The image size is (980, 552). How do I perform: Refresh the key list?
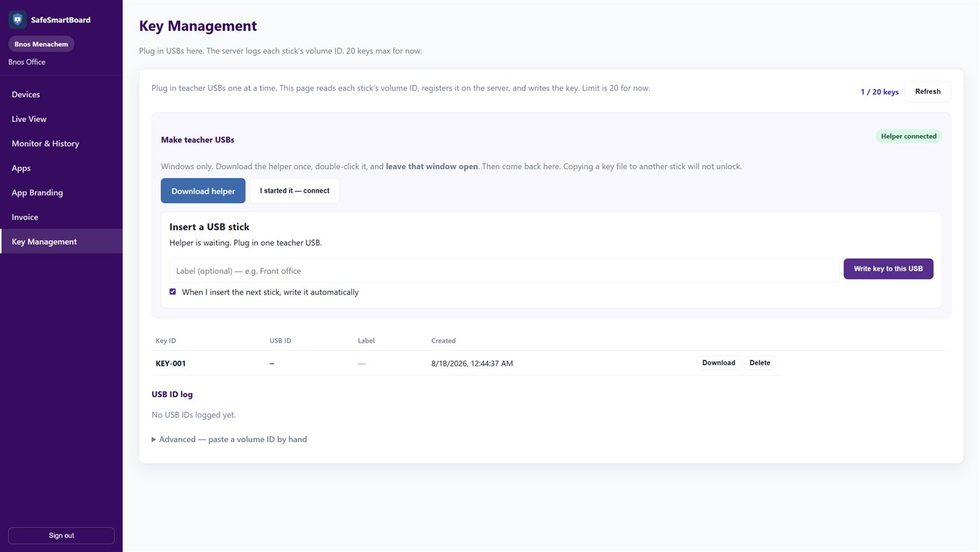pyautogui.click(x=927, y=92)
